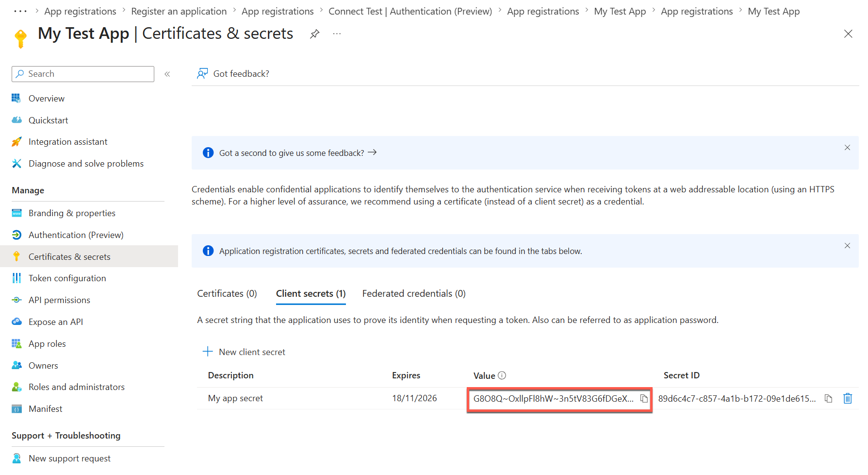
Task: Open the Quickstart cloud icon
Action: tap(16, 120)
